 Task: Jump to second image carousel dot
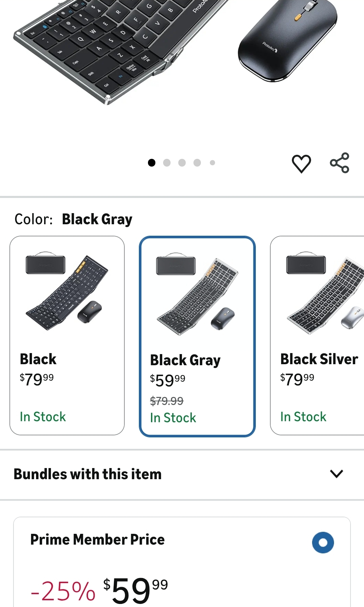[167, 163]
